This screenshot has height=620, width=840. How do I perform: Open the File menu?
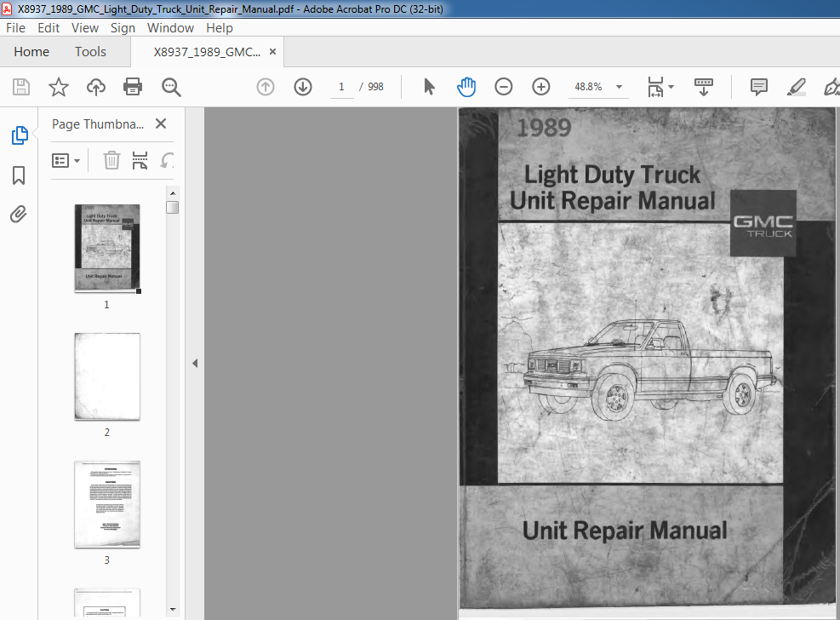click(x=15, y=28)
